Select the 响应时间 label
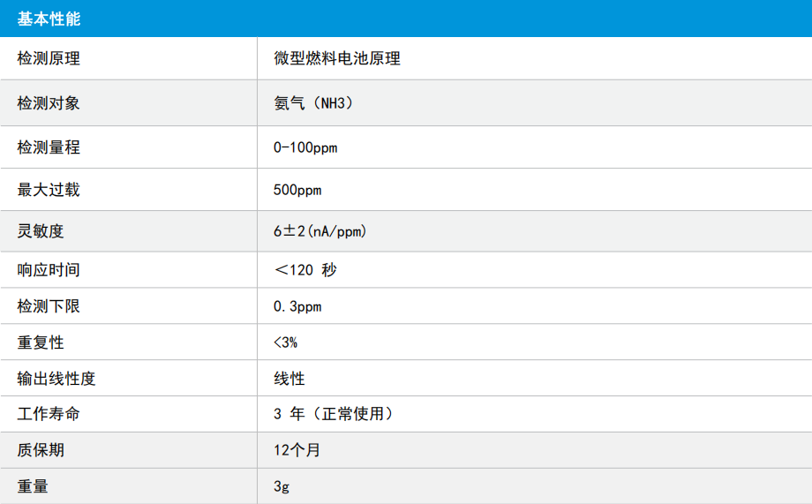 [x=49, y=270]
